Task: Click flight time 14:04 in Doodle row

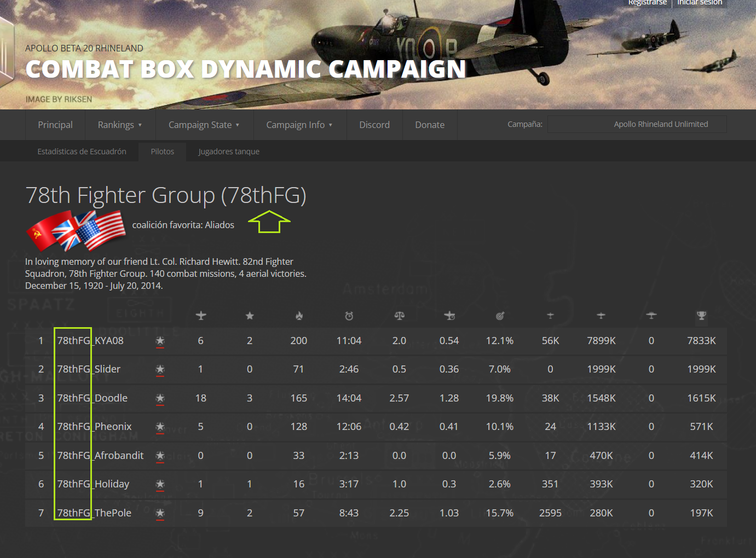Action: pyautogui.click(x=349, y=398)
